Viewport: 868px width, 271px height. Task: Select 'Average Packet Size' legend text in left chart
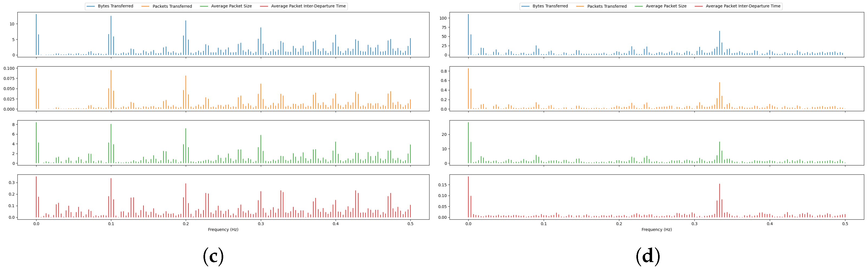[231, 6]
